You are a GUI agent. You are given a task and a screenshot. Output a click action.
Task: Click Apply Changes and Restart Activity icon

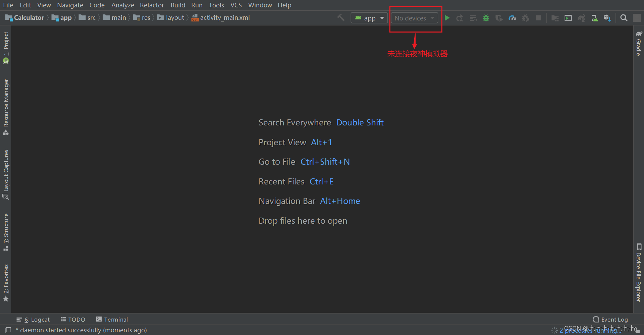click(460, 18)
